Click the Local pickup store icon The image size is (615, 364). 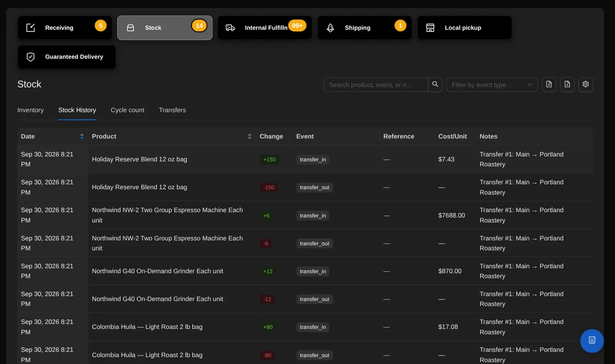point(430,28)
